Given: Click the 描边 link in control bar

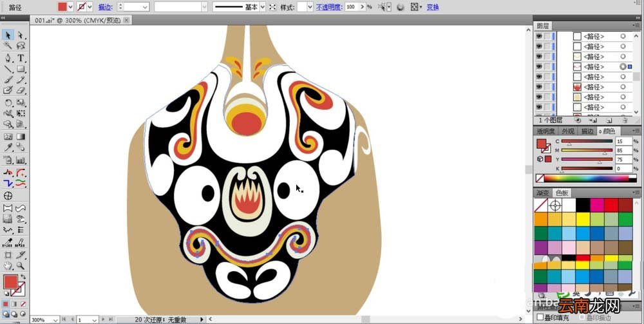Looking at the screenshot, I should click(x=106, y=7).
